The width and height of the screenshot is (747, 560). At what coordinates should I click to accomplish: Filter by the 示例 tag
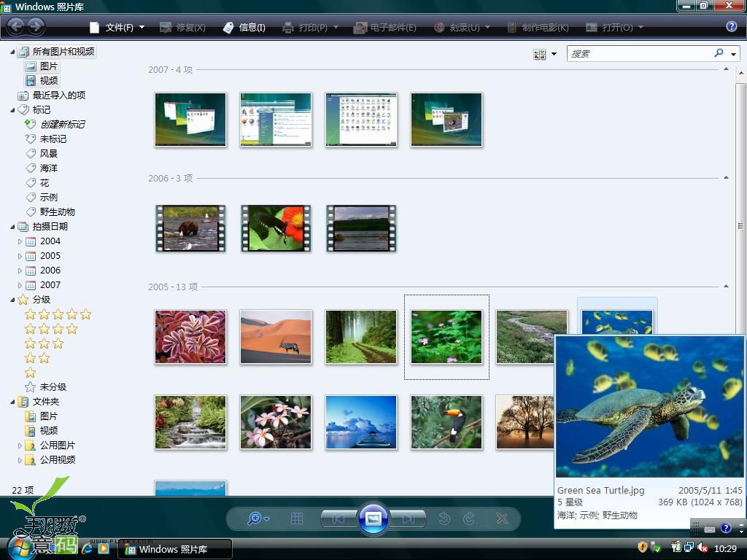(42, 197)
